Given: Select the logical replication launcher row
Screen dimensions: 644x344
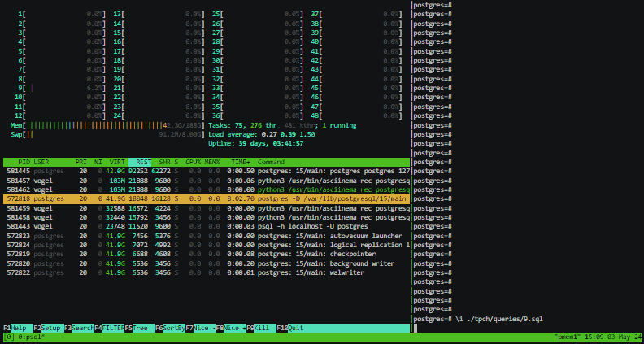Looking at the screenshot, I should (207, 245).
